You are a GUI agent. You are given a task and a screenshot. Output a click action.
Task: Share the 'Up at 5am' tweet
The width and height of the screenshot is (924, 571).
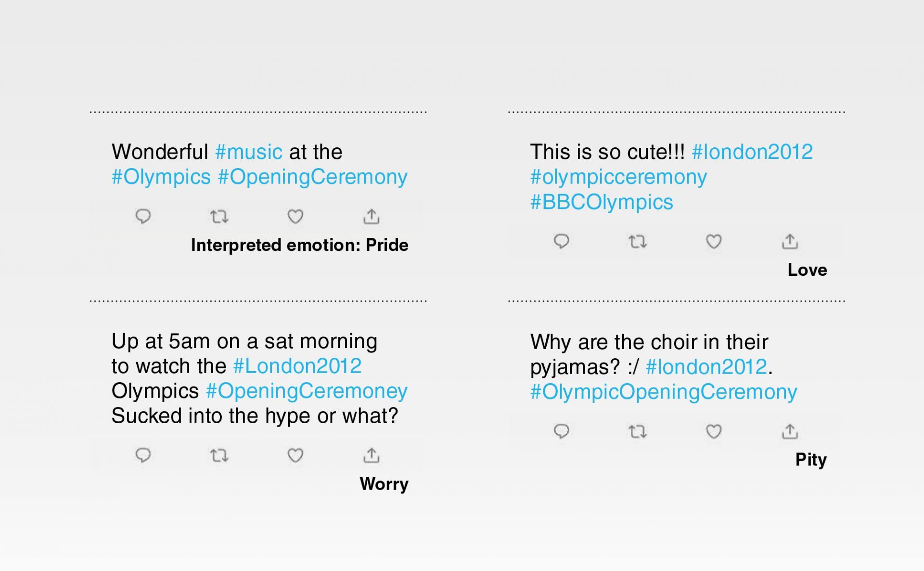371,455
